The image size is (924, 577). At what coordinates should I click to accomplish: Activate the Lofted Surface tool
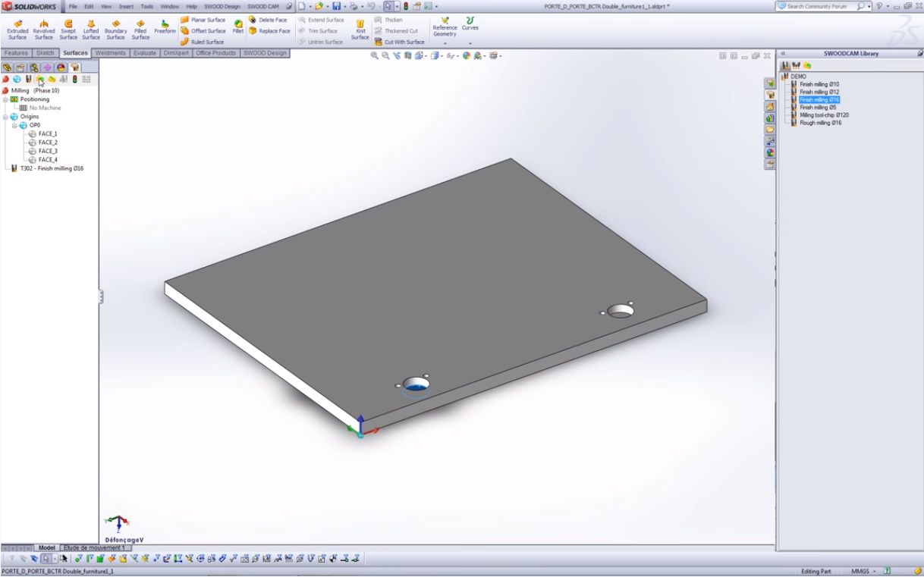point(91,28)
